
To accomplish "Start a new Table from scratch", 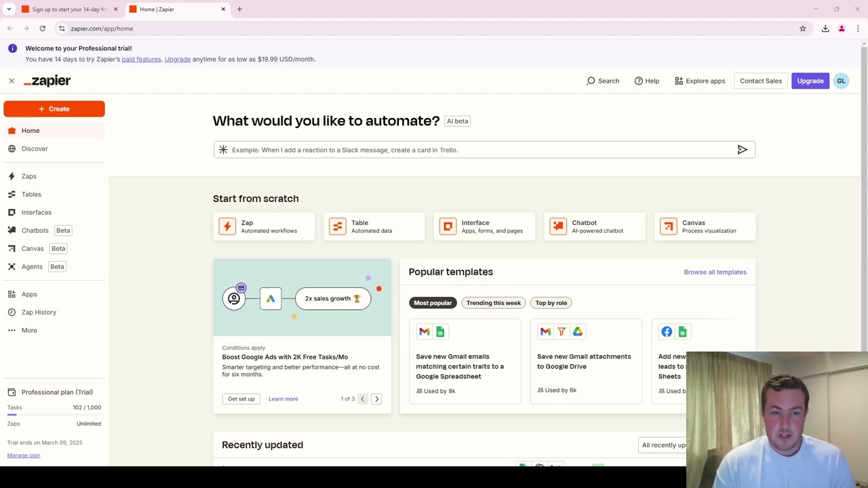I will click(374, 226).
